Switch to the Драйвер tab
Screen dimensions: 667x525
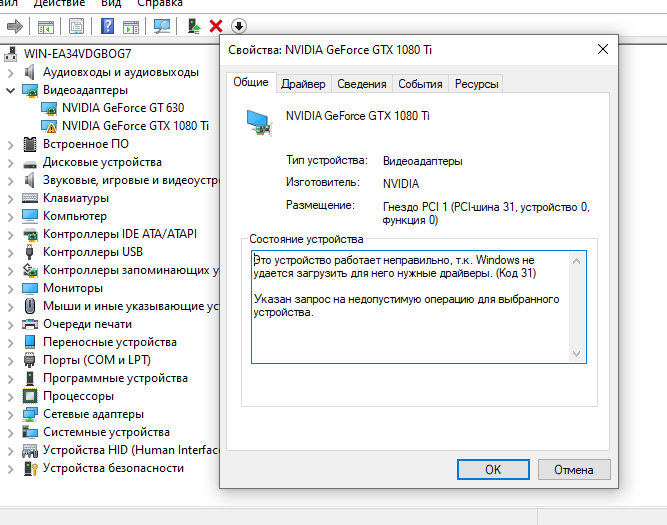click(303, 84)
